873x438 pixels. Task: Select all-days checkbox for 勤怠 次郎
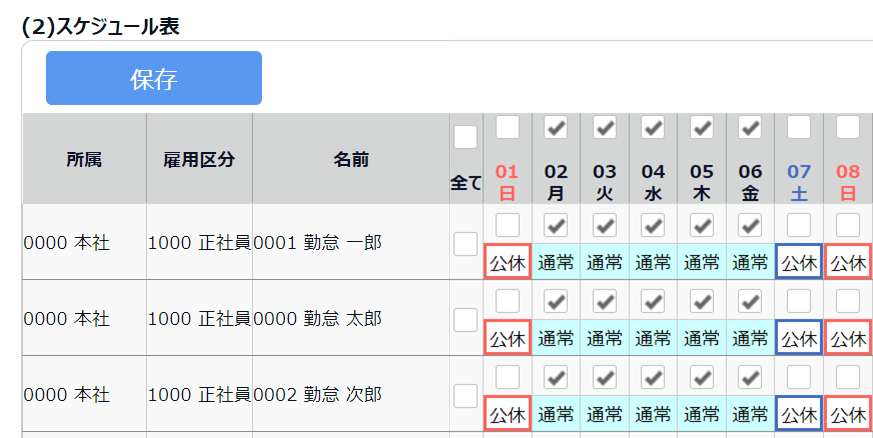coord(465,396)
